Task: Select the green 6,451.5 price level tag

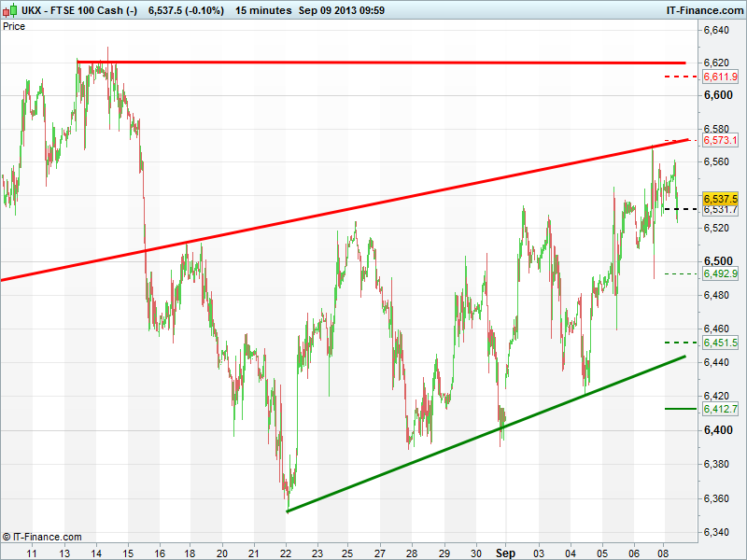Action: 721,343
